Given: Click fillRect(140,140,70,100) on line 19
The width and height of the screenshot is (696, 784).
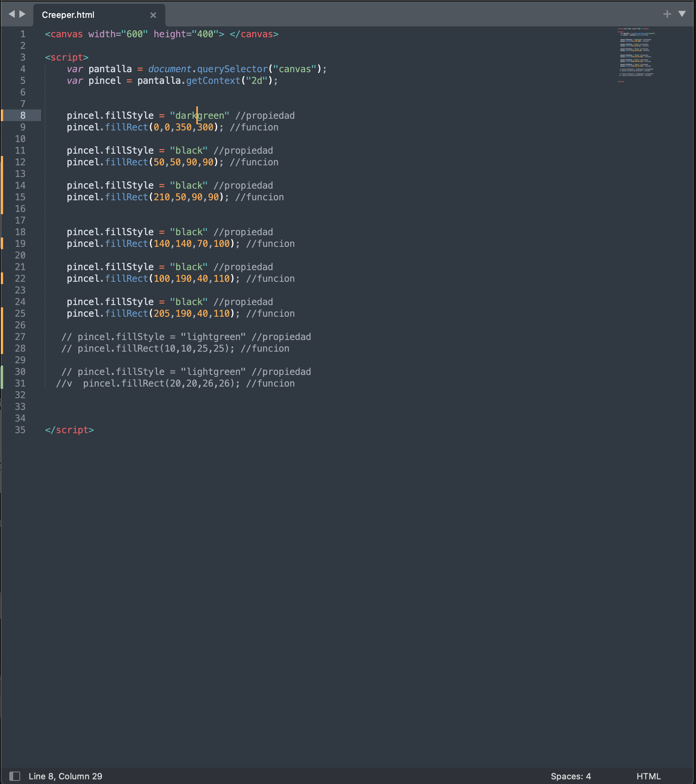Looking at the screenshot, I should (170, 244).
